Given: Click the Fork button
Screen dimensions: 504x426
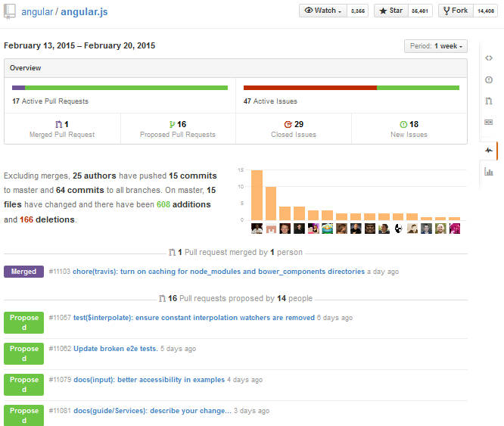Looking at the screenshot, I should (x=456, y=11).
